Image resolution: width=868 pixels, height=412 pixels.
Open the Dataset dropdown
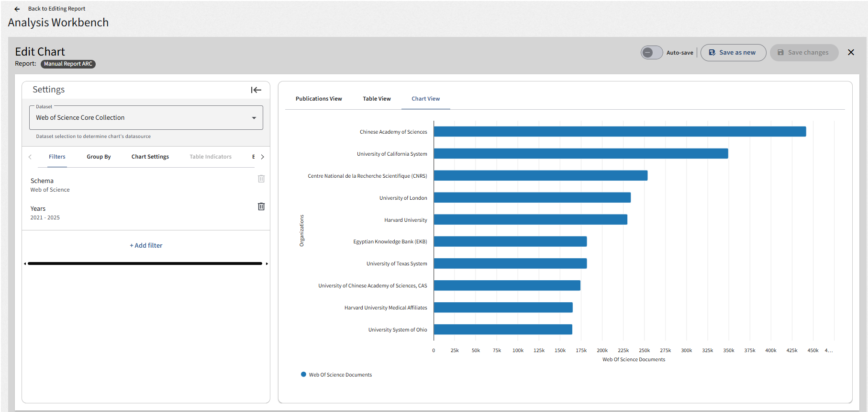pos(146,117)
